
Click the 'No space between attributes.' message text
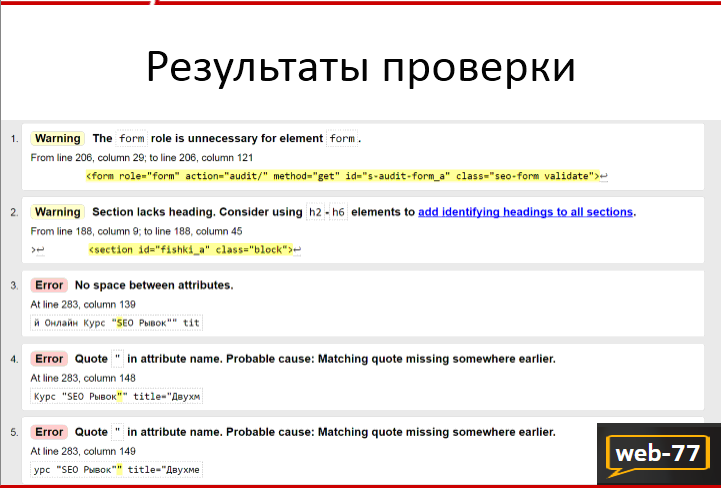coord(154,285)
